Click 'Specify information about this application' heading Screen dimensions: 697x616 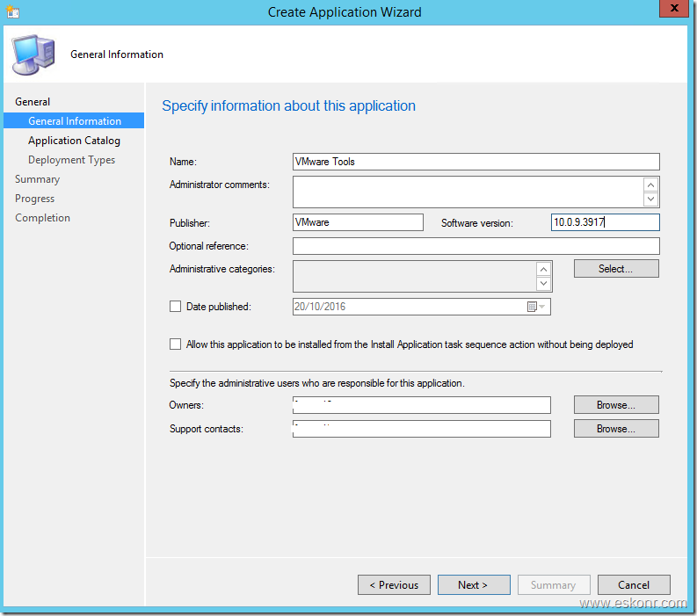pos(288,106)
